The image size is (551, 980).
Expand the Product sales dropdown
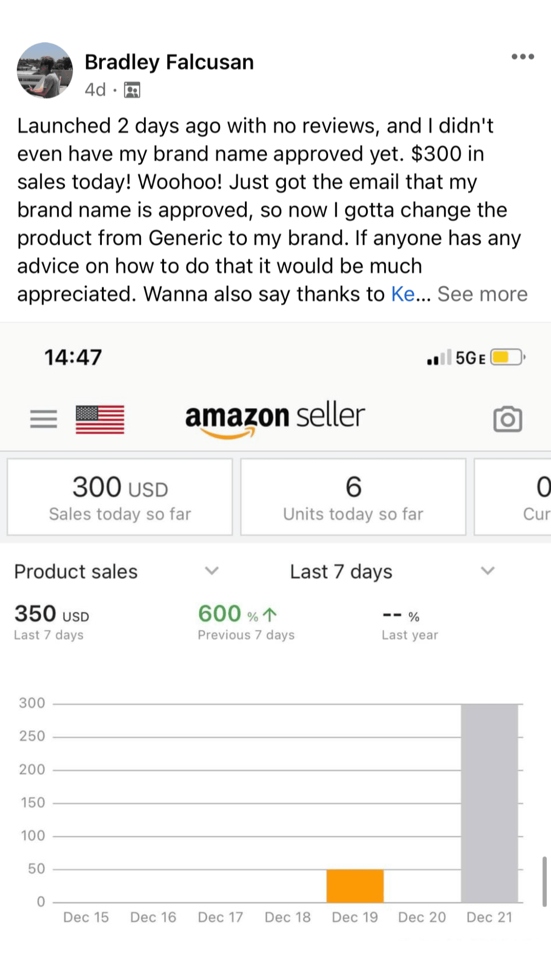pos(211,571)
